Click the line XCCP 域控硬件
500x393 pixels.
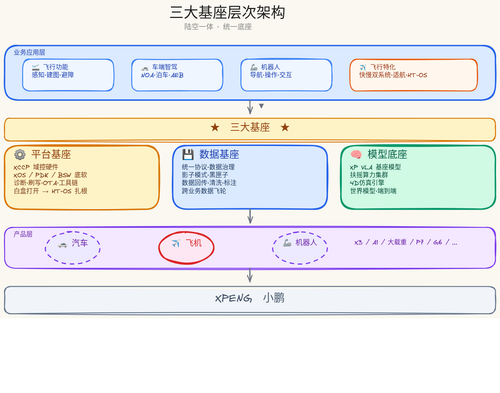coord(36,167)
